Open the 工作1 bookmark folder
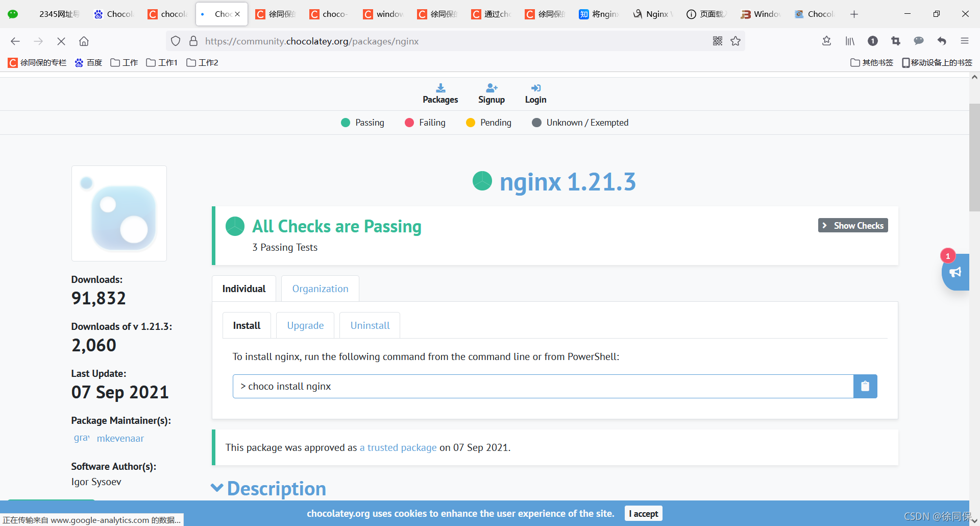Viewport: 980px width, 526px height. [162, 63]
